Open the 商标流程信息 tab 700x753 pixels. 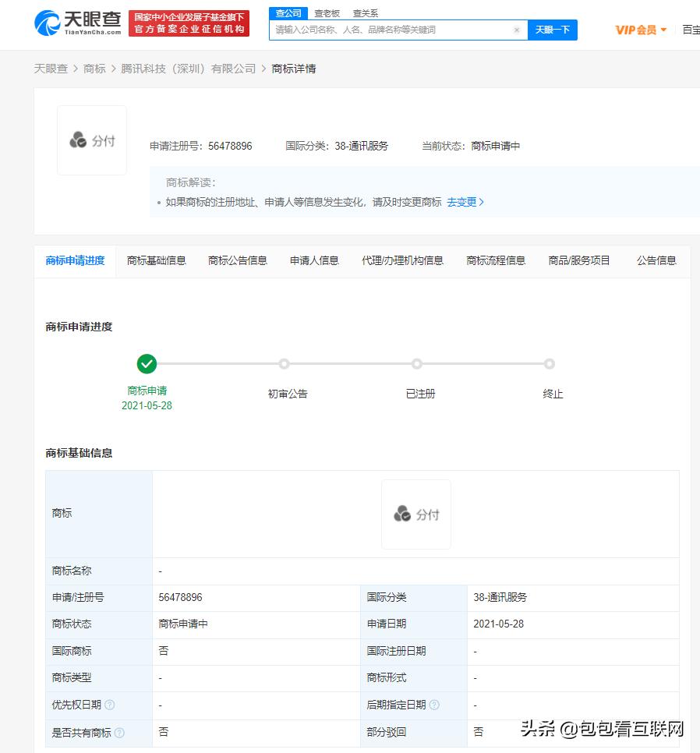pyautogui.click(x=496, y=261)
